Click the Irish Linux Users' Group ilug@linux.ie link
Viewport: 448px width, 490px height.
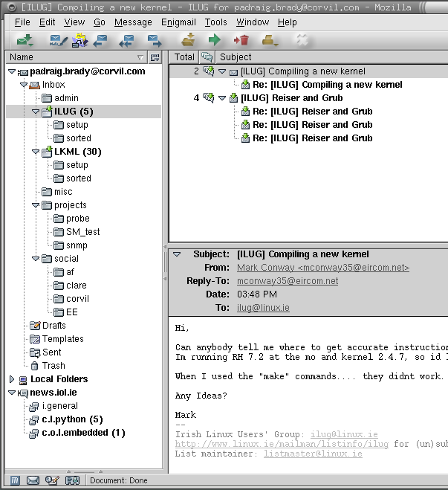344,434
